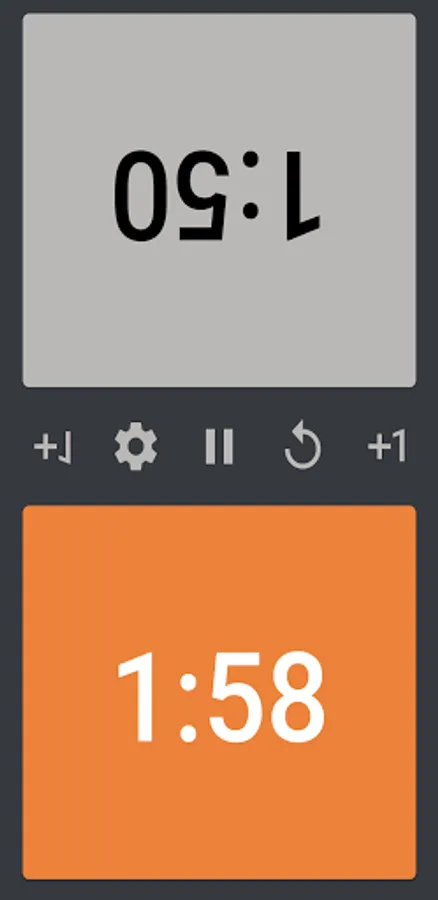
Task: Restart both timers with the reset icon
Action: point(303,445)
